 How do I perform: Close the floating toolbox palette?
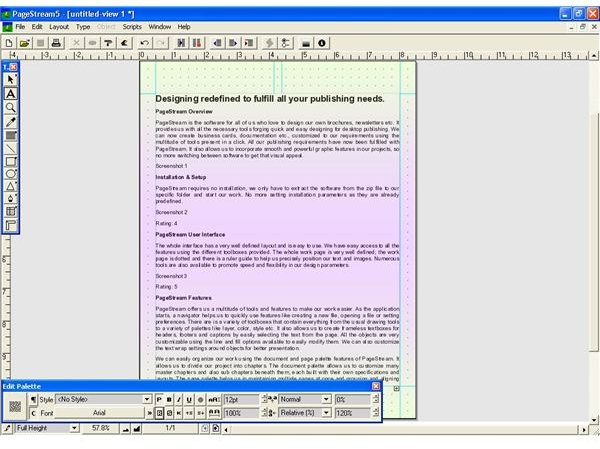click(x=13, y=67)
